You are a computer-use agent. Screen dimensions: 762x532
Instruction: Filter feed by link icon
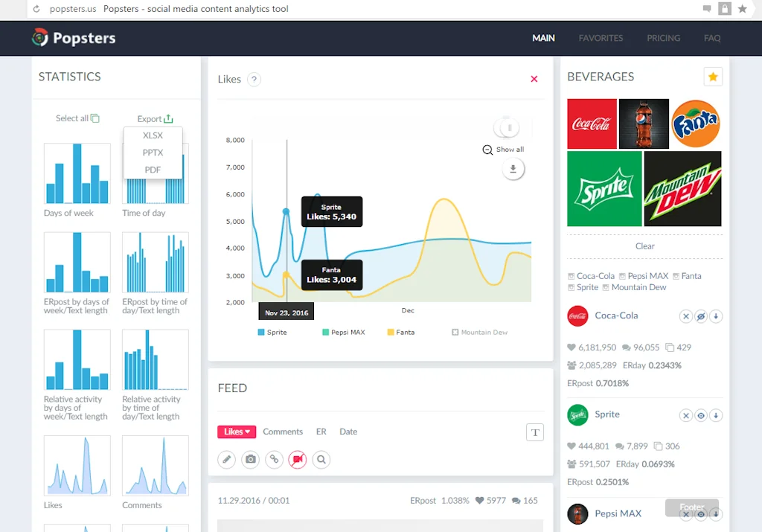point(274,460)
